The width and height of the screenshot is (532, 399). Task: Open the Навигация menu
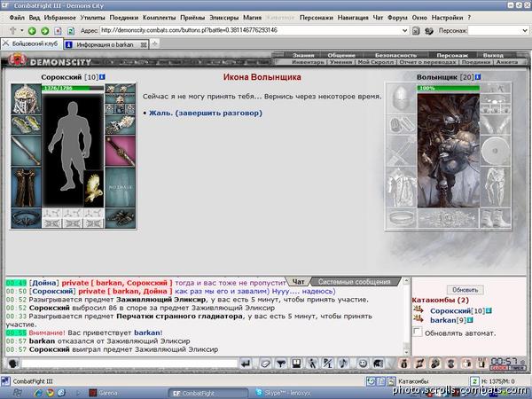click(353, 18)
